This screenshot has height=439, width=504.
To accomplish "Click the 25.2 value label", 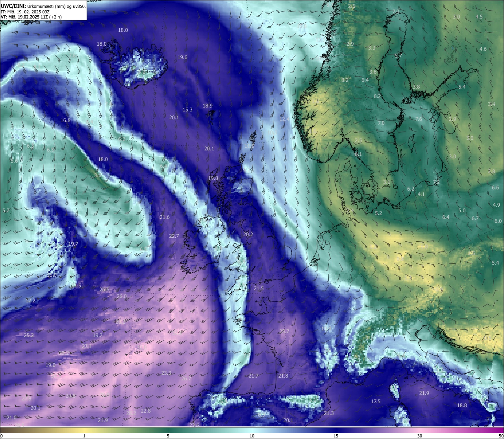I will click(29, 335).
